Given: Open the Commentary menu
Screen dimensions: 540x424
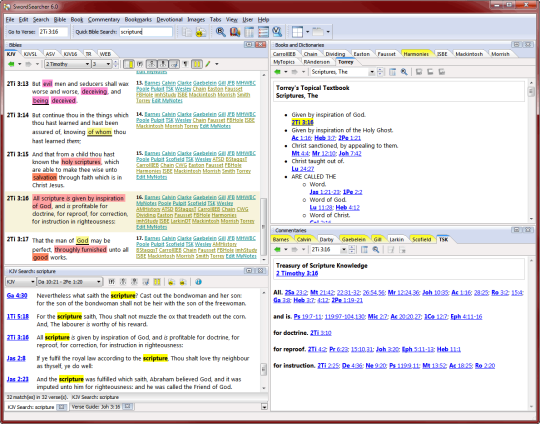Looking at the screenshot, I should click(x=104, y=20).
